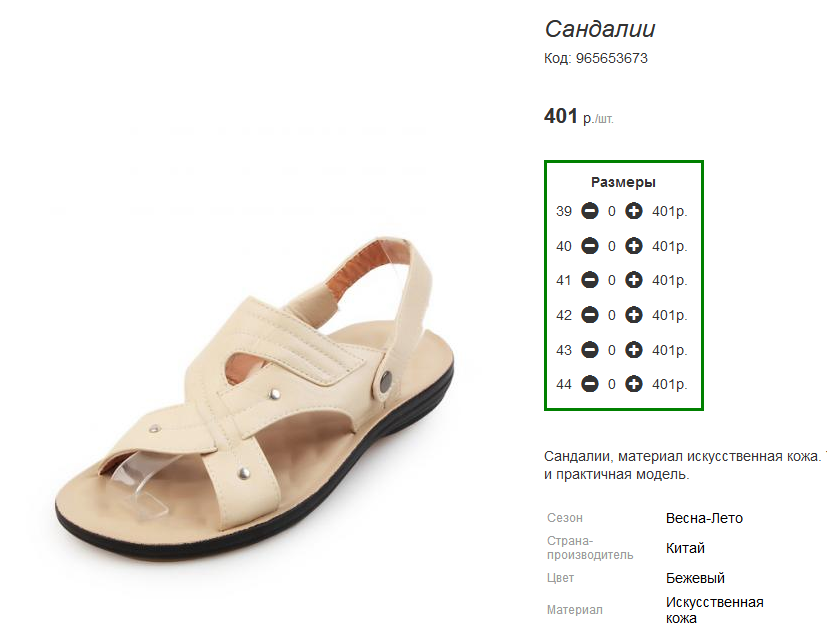Click the Размеры heading
Image resolution: width=827 pixels, height=634 pixels.
pos(623,182)
